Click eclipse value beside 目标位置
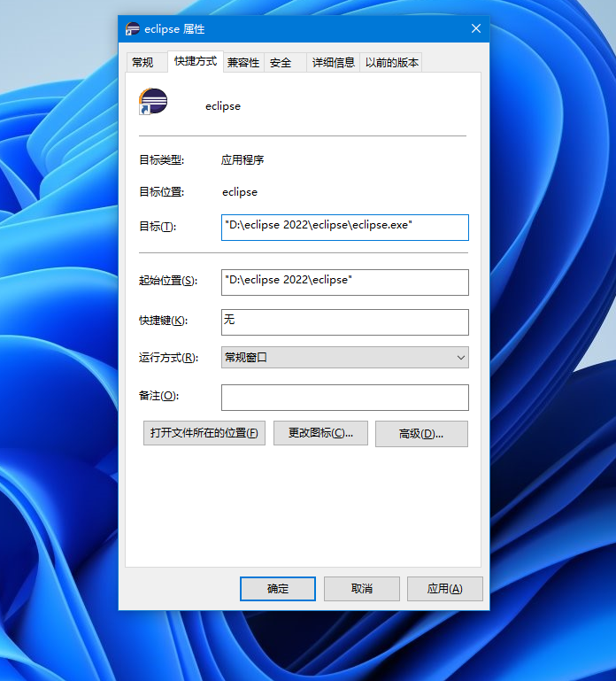616x681 pixels. pos(240,192)
